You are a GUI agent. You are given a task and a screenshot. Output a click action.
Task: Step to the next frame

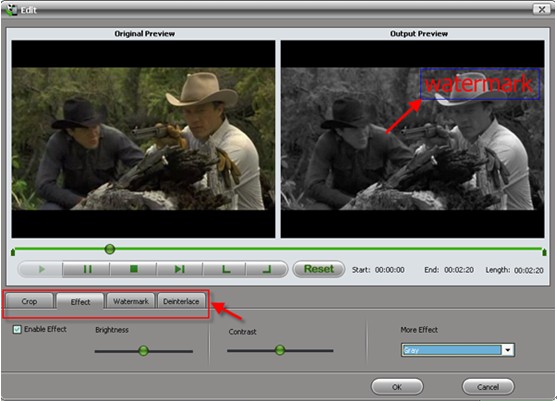[180, 269]
